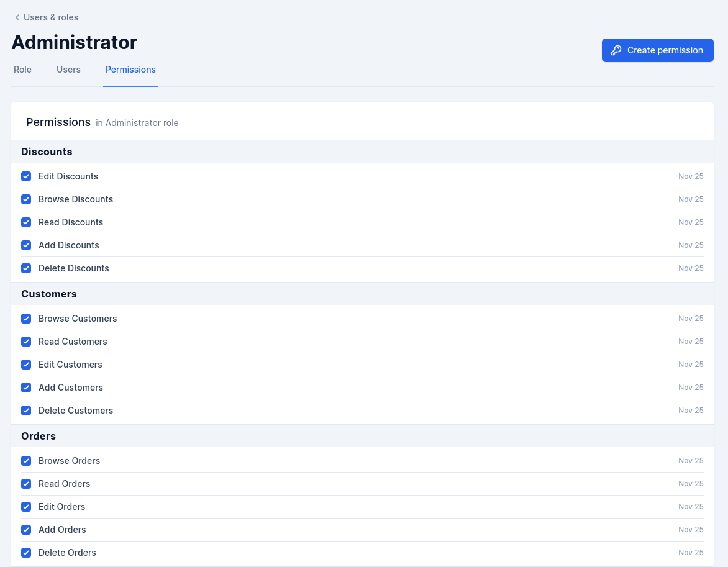728x567 pixels.
Task: Click the Create permission button
Action: (x=657, y=50)
